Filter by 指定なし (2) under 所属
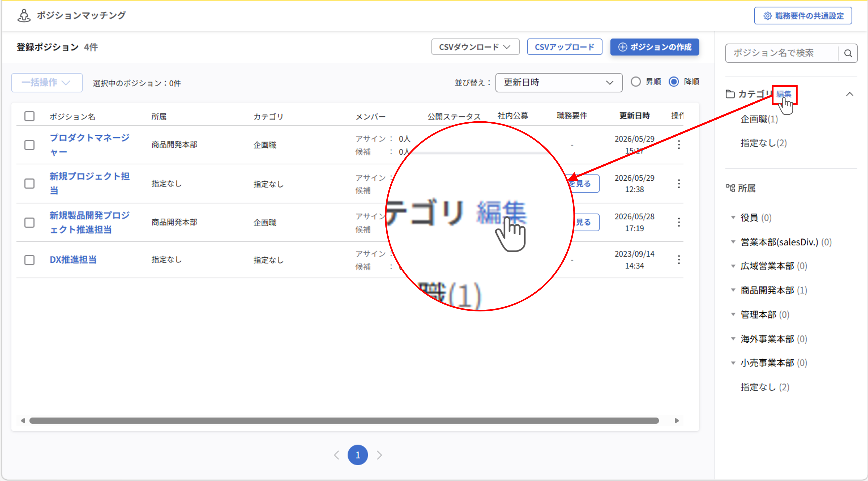This screenshot has width=868, height=481. 765,387
